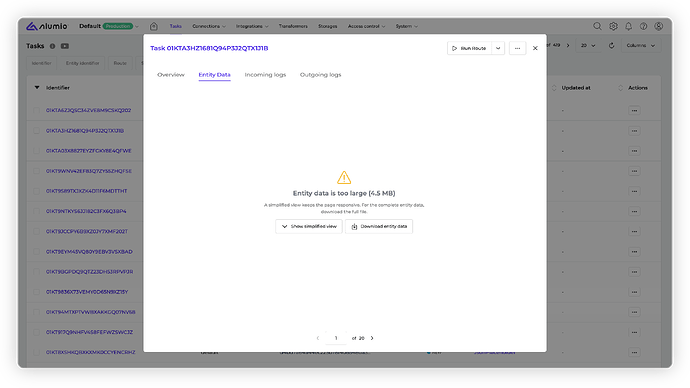Select checkbox for 01KTA03X8827EYZFGKY8E4QFWE
Viewport: 690px width, 388px height.
tap(37, 151)
